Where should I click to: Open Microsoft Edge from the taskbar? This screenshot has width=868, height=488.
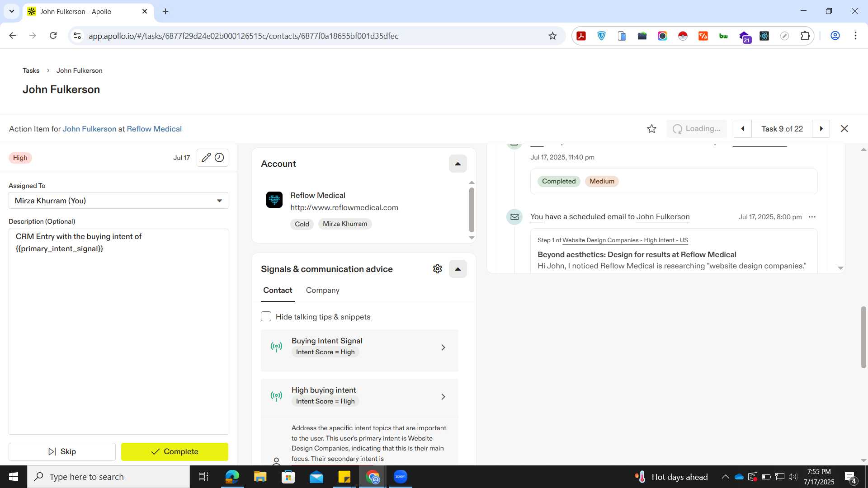pos(232,477)
